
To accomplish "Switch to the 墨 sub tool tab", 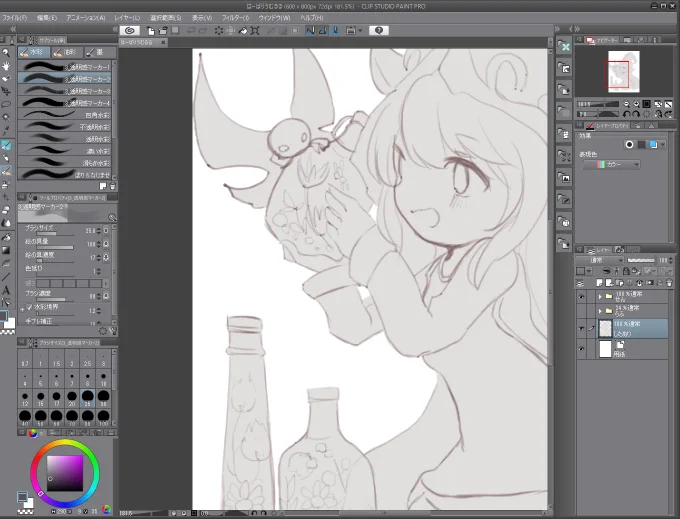I will (100, 52).
